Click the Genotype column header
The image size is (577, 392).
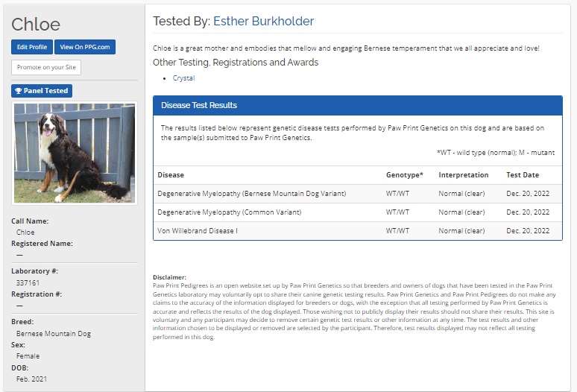[x=404, y=175]
